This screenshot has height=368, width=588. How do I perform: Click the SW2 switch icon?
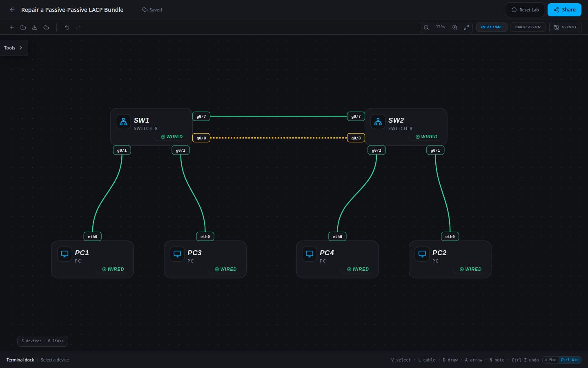point(378,122)
